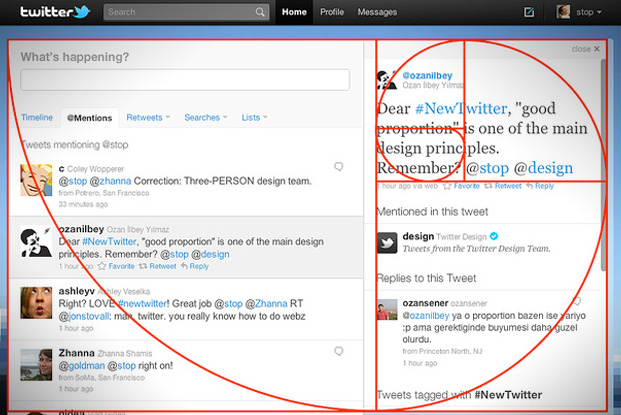Image resolution: width=621 pixels, height=415 pixels.
Task: Focus the Search field in the top bar
Action: [x=186, y=12]
